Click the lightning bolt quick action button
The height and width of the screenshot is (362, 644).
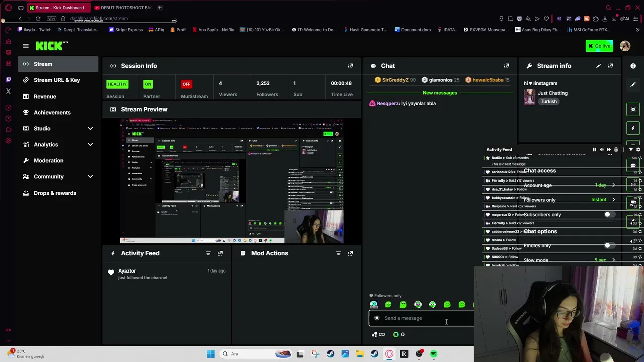tap(633, 128)
